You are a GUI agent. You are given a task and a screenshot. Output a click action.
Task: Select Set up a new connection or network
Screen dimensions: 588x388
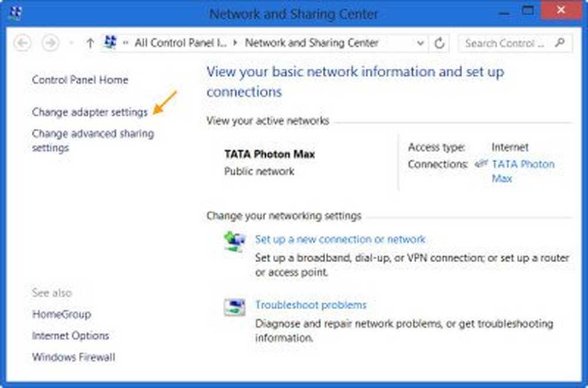(x=340, y=239)
